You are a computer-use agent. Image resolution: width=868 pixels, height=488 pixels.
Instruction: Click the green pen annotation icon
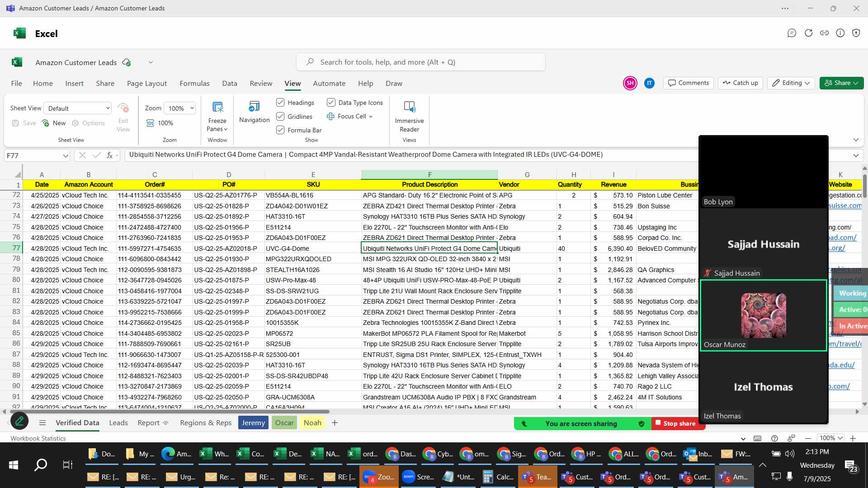tap(19, 421)
